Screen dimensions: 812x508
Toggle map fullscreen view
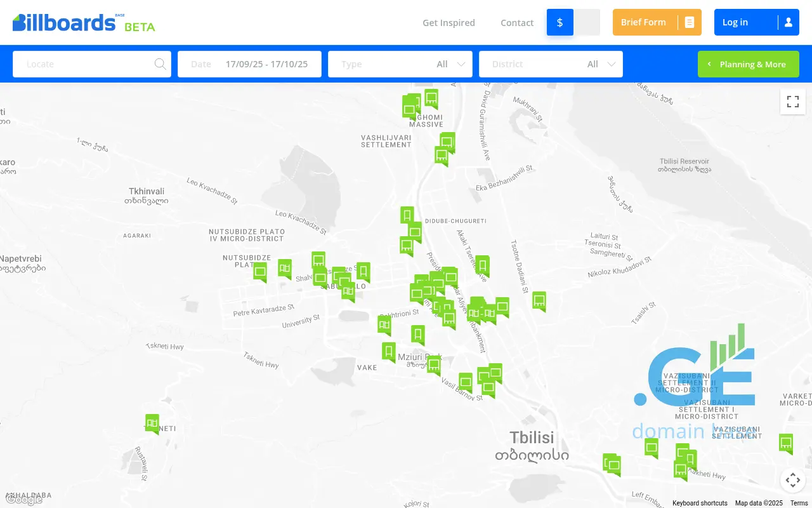pos(792,102)
